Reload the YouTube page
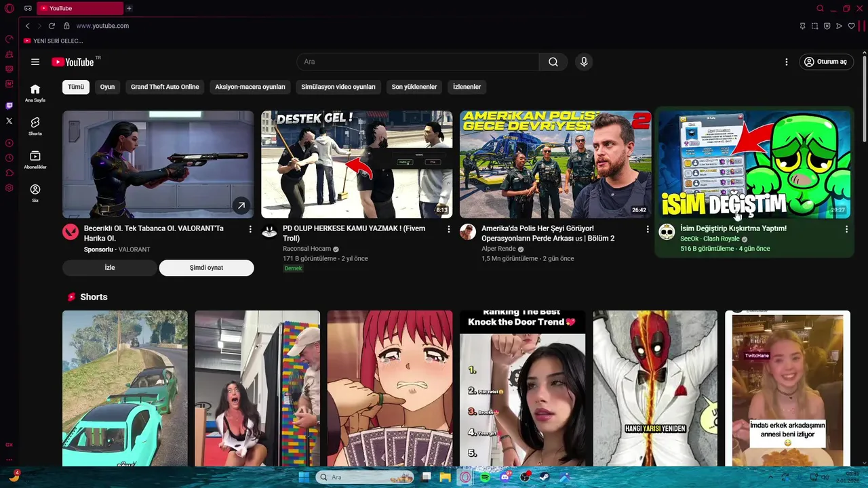The width and height of the screenshot is (868, 488). click(x=52, y=26)
